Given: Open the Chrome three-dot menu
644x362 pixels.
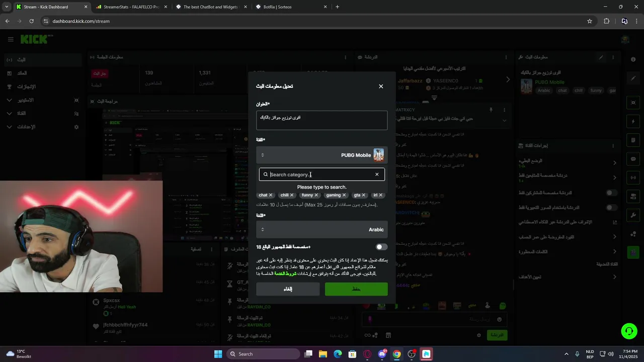Looking at the screenshot, I should point(636,21).
